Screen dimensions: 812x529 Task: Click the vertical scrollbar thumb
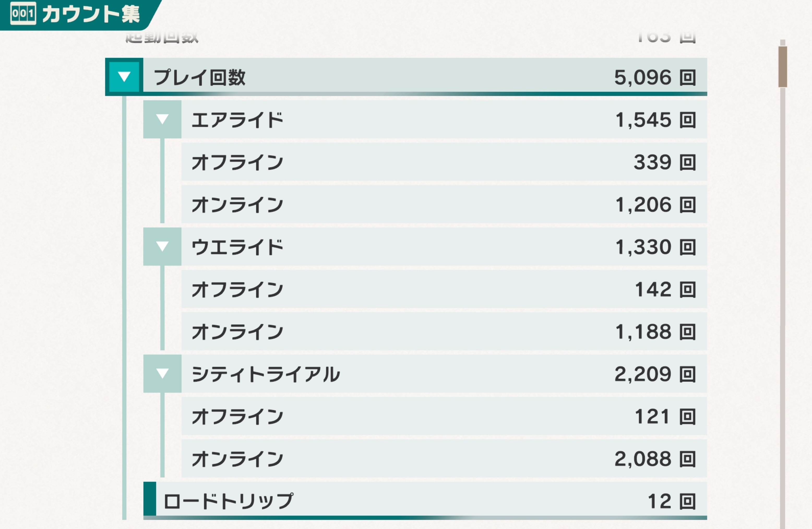click(x=783, y=67)
